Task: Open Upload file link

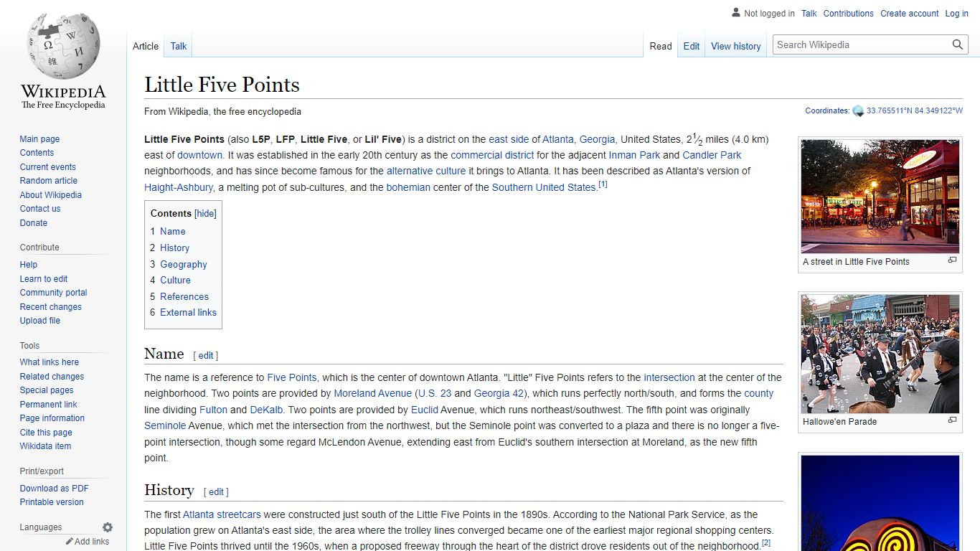Action: click(40, 321)
